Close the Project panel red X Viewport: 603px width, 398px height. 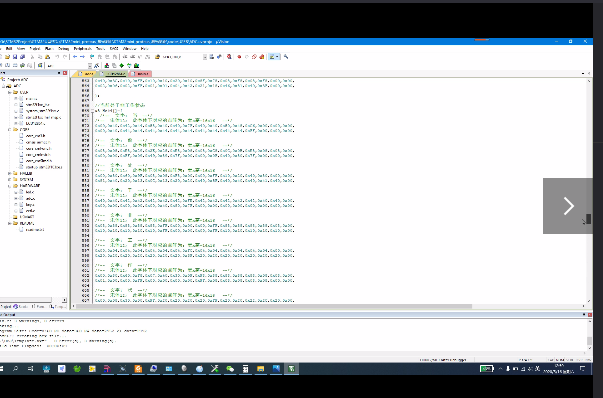[x=65, y=73]
